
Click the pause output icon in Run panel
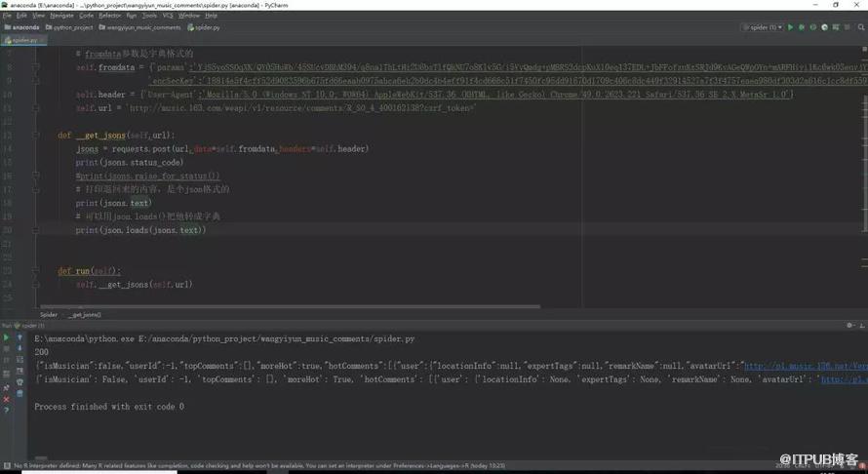click(6, 362)
